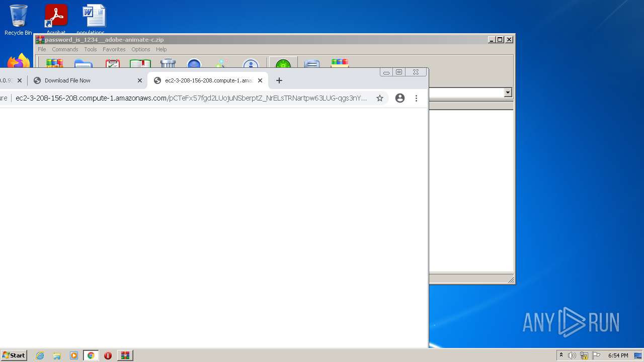The width and height of the screenshot is (644, 362).
Task: Expand WinRAR address bar dropdown arrow
Action: pyautogui.click(x=508, y=93)
